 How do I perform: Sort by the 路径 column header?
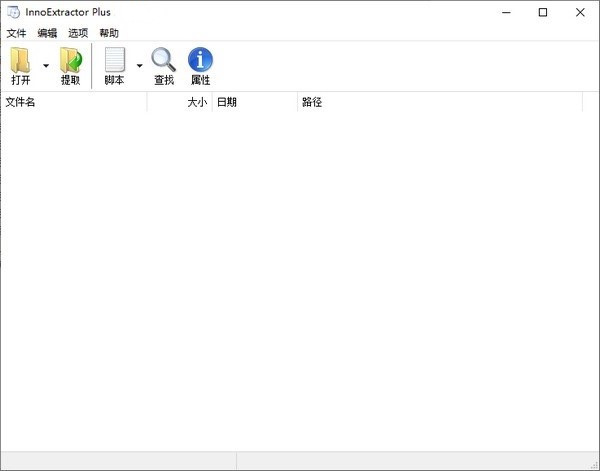(x=440, y=102)
